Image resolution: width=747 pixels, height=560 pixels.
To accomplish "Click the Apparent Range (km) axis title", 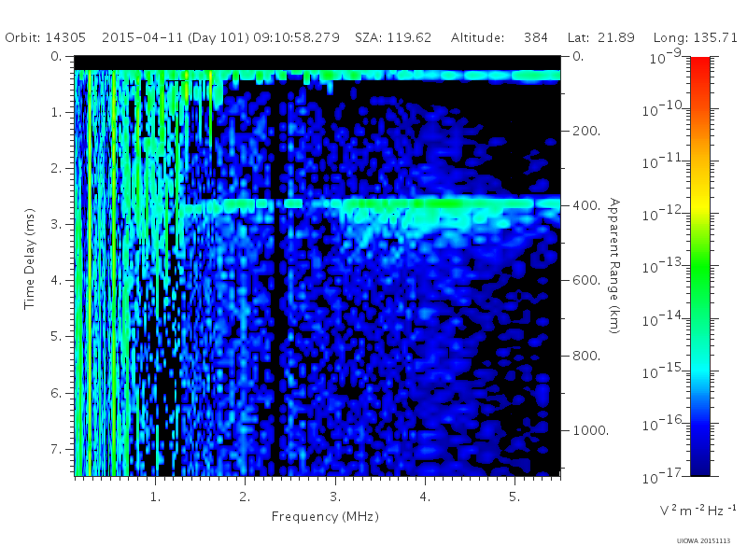I will (x=614, y=266).
